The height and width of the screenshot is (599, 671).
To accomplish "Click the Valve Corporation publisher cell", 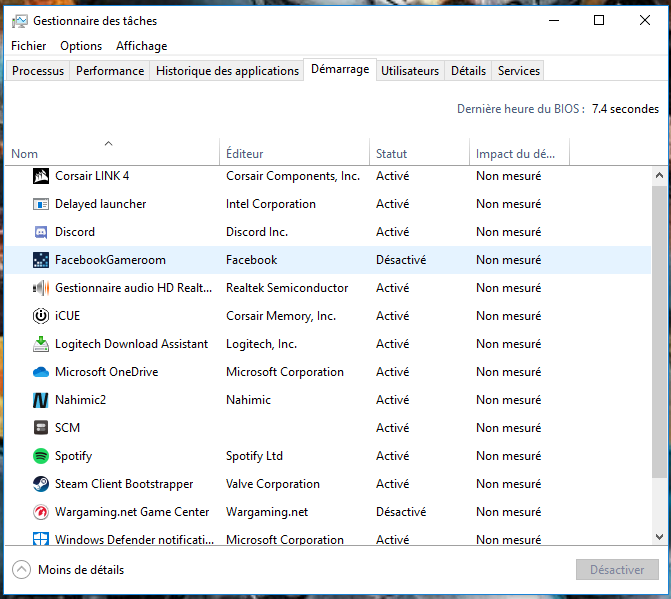I will pyautogui.click(x=273, y=484).
